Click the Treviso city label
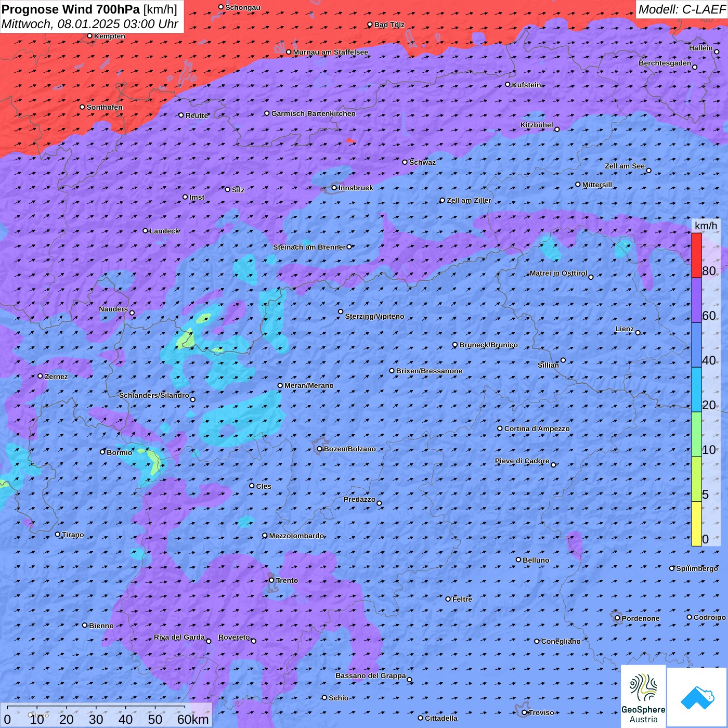The image size is (728, 728). 541,712
